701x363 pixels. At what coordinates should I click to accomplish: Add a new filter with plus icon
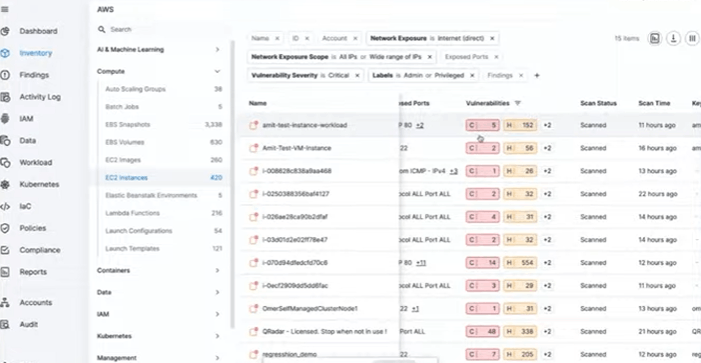point(537,76)
